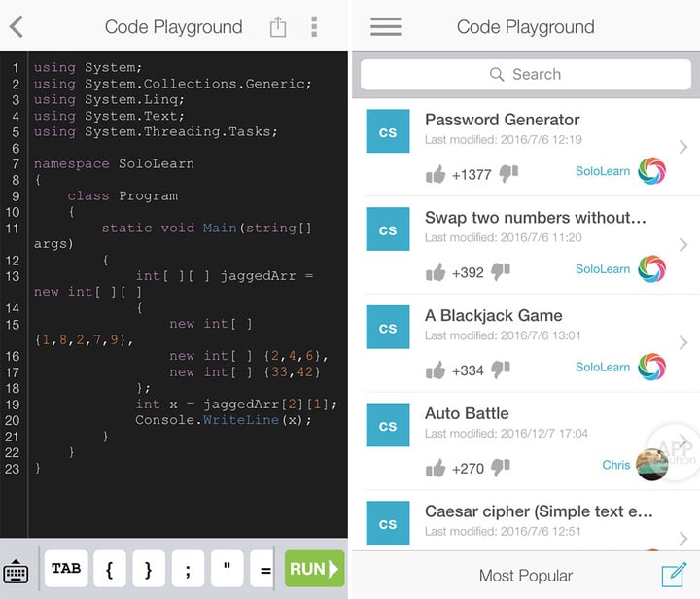Place cursor on 'namespace SoloLearn' line
700x599 pixels.
[x=114, y=163]
